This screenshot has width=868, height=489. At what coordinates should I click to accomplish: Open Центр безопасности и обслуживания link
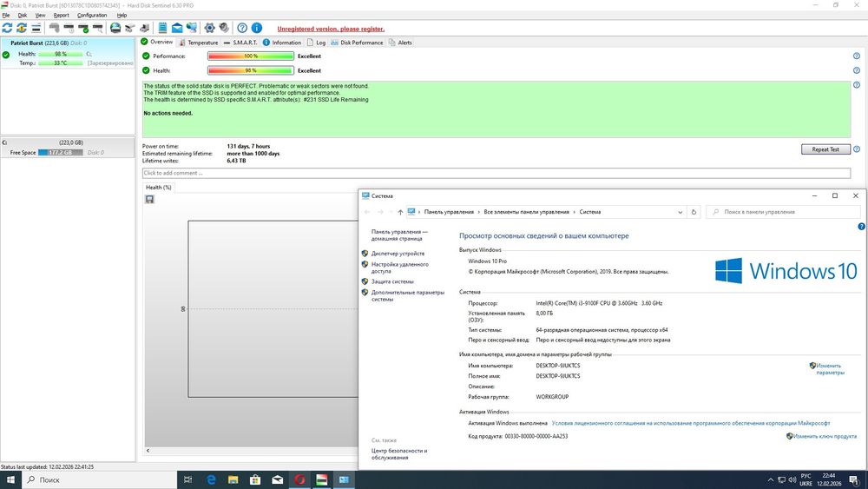click(398, 454)
